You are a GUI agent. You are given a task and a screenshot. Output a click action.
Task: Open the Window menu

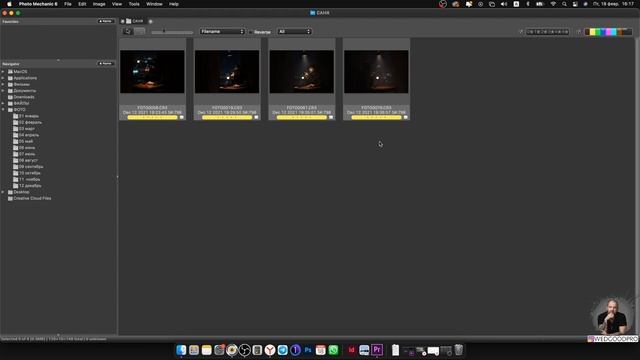(154, 4)
